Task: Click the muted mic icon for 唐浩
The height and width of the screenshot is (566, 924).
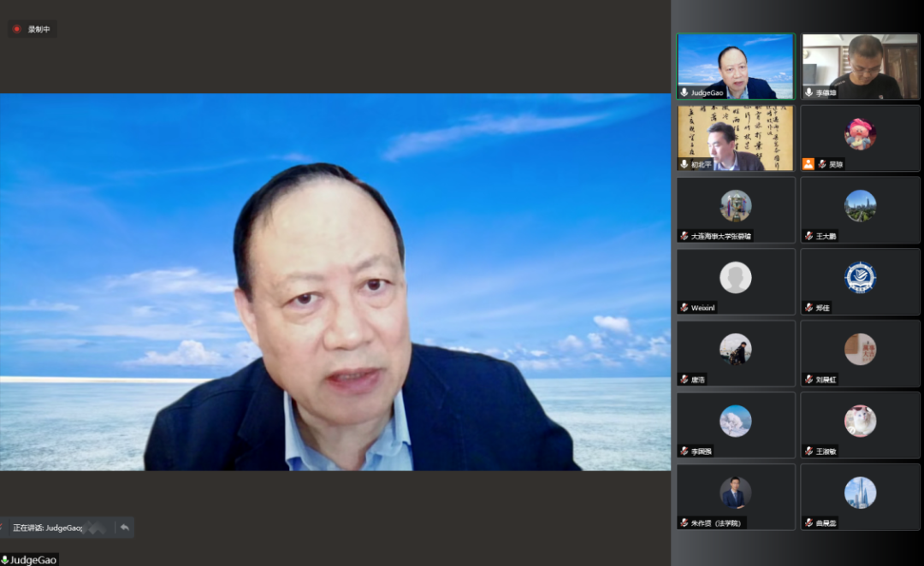Action: point(684,379)
